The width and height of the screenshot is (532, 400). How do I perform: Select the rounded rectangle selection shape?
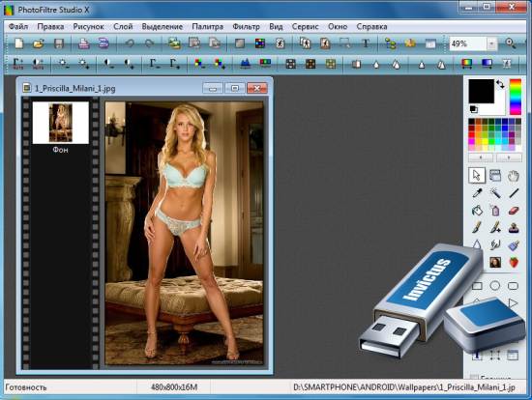point(513,286)
